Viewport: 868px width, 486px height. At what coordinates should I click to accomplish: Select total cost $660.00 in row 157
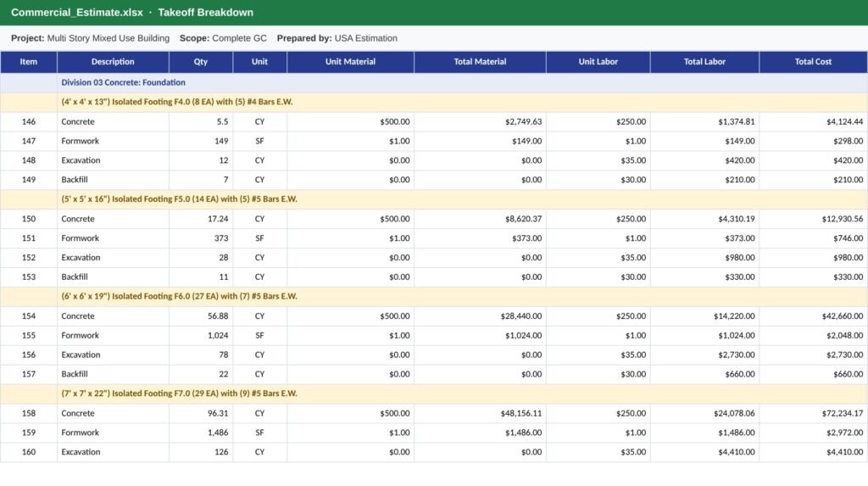[x=813, y=375]
